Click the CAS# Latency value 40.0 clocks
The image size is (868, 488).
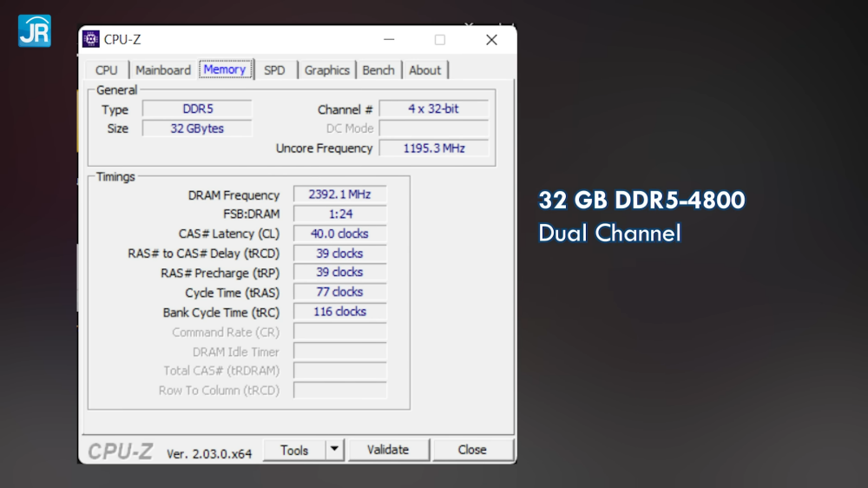[x=340, y=234]
